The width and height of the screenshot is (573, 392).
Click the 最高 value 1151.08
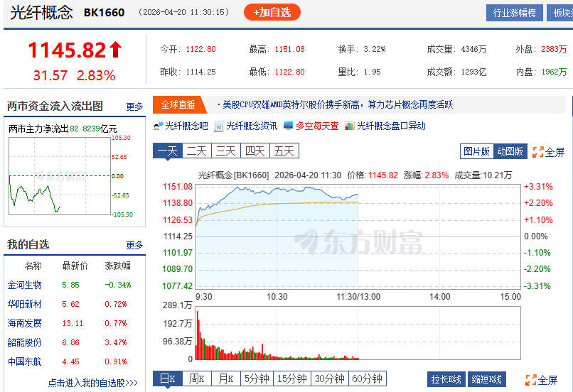point(289,49)
